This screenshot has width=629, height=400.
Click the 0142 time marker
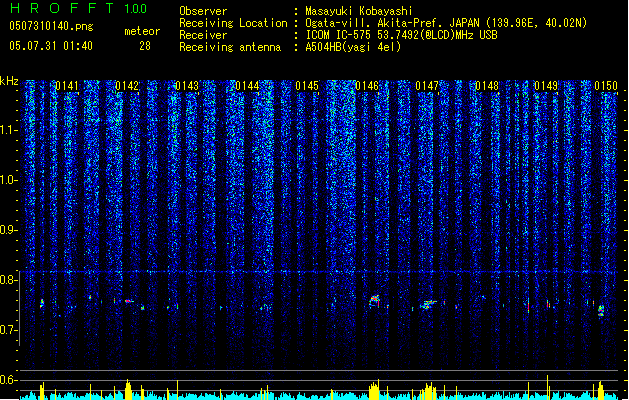[127, 86]
